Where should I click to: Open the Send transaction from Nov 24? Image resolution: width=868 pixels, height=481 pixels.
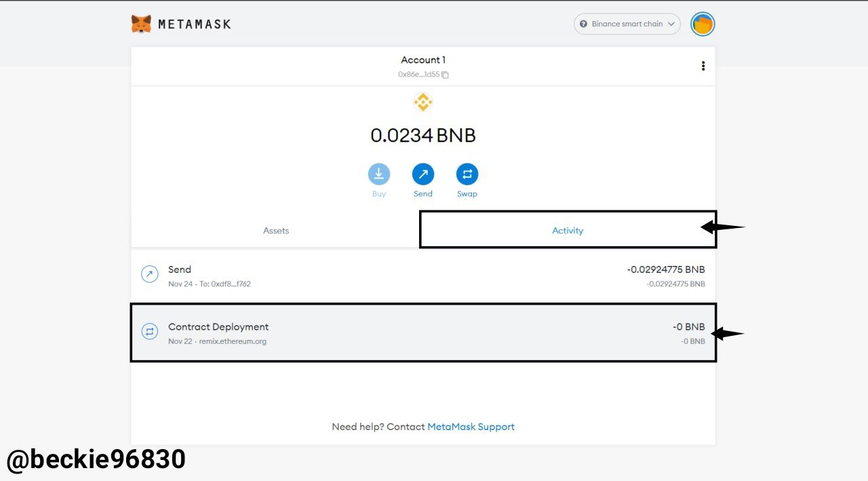[x=423, y=275]
